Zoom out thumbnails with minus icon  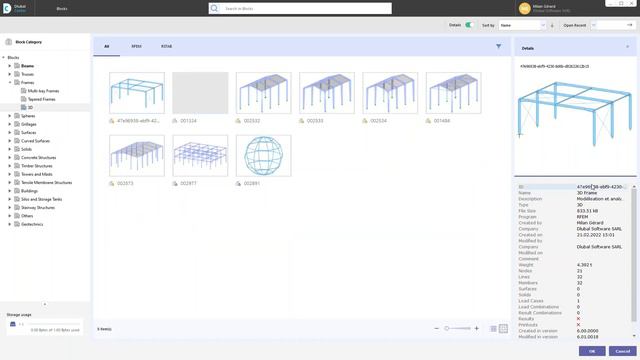(436, 329)
